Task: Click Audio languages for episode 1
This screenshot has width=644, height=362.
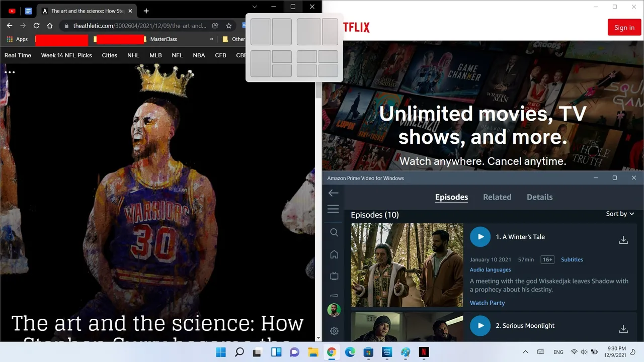Action: click(490, 270)
